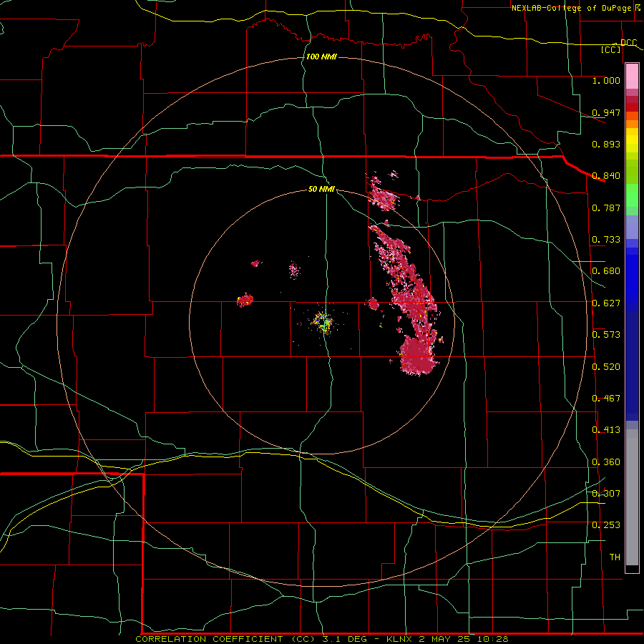Click the 10:28 timestamp in the caption
Image resolution: width=644 pixels, height=644 pixels.
[x=493, y=639]
